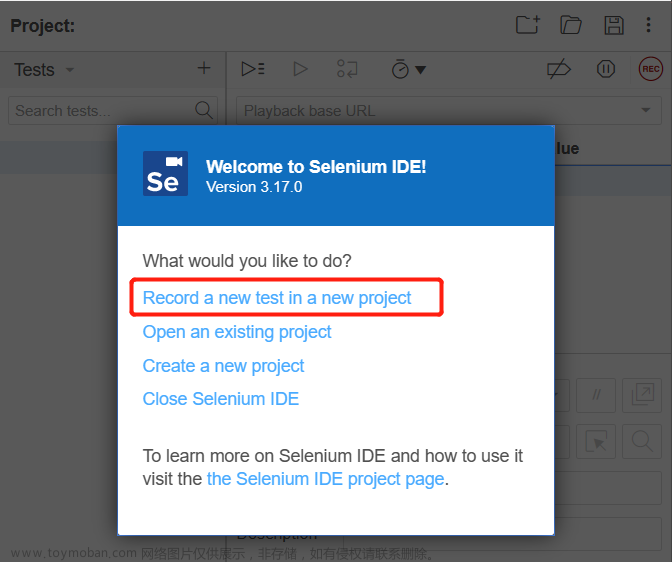Click Close Selenium IDE link

[x=221, y=399]
